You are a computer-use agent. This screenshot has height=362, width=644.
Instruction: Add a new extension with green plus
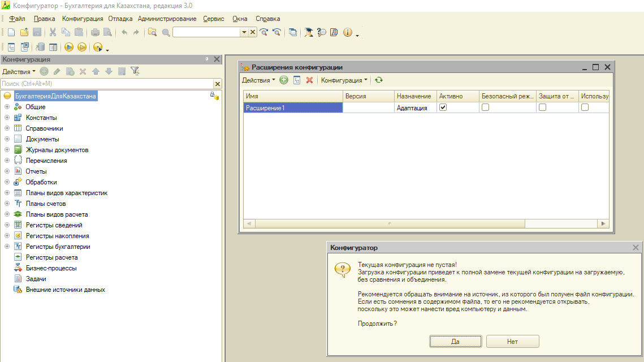(x=284, y=80)
